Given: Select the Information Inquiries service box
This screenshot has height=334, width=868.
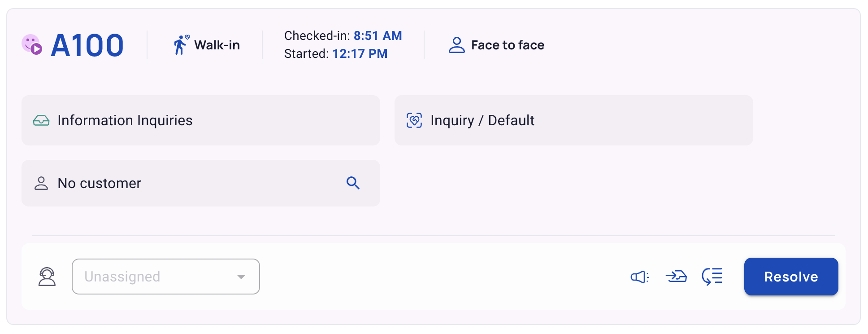Looking at the screenshot, I should coord(201,120).
